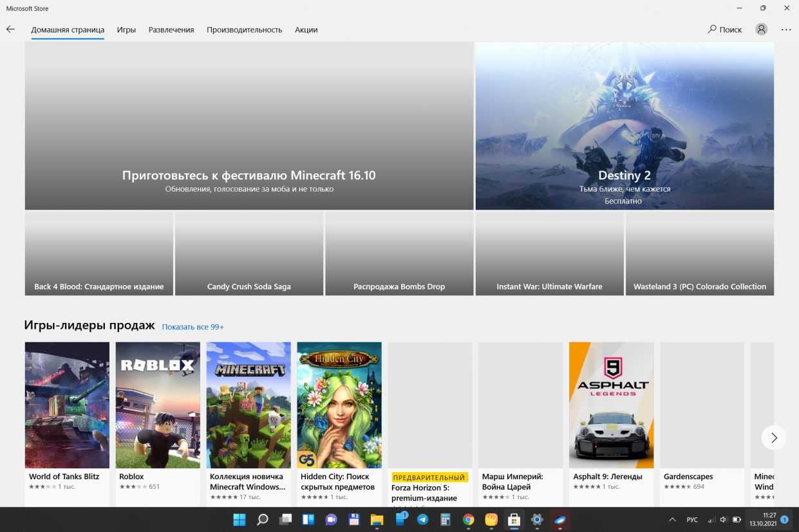This screenshot has width=799, height=532.
Task: Open Telegram from the taskbar
Action: (x=423, y=520)
